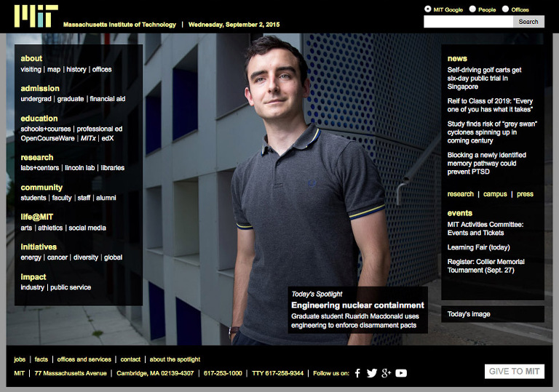Open the initiatives section heading
The width and height of the screenshot is (559, 392).
[x=39, y=247]
